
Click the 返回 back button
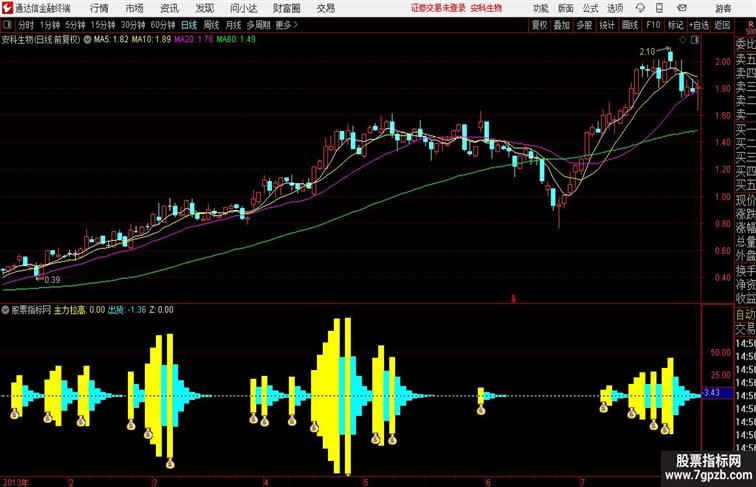722,25
